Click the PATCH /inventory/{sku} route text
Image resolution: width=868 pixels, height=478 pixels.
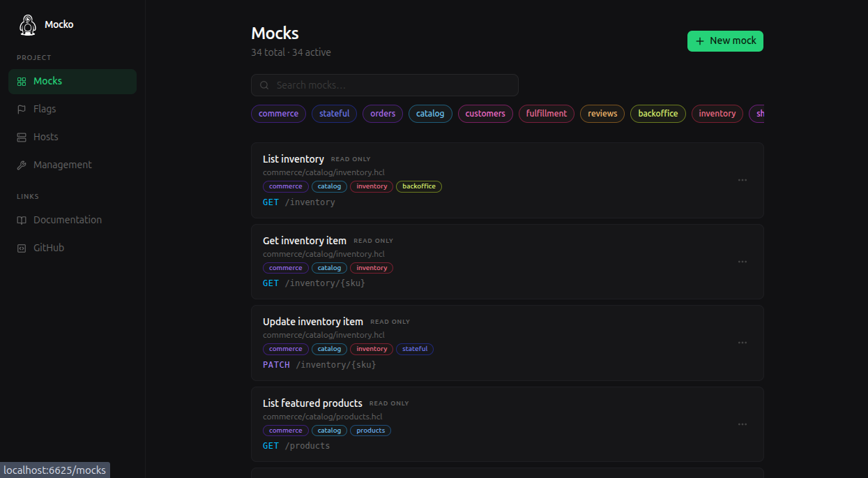(x=319, y=365)
